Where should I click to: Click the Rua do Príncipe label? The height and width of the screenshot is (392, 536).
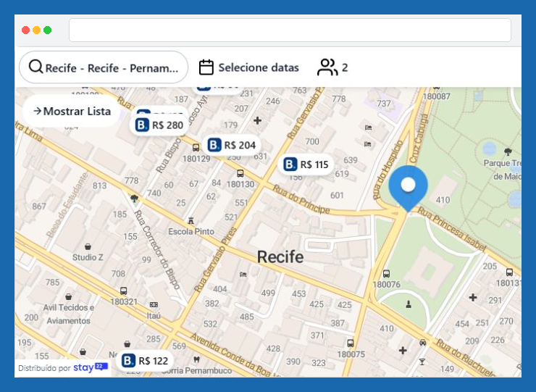301,199
